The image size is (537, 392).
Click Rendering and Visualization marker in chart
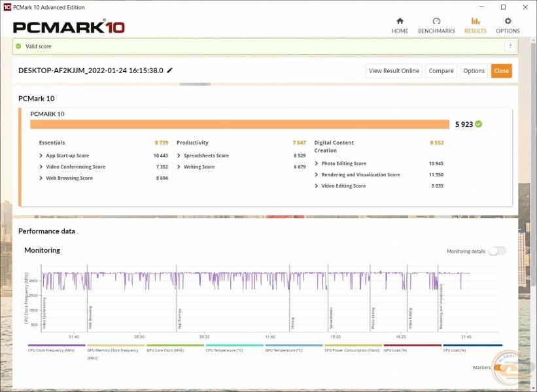[441, 306]
